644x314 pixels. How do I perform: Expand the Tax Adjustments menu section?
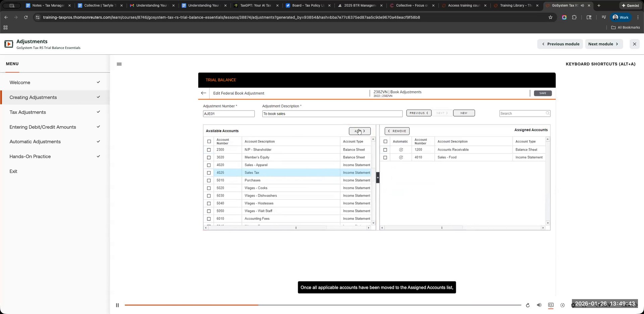(28, 112)
